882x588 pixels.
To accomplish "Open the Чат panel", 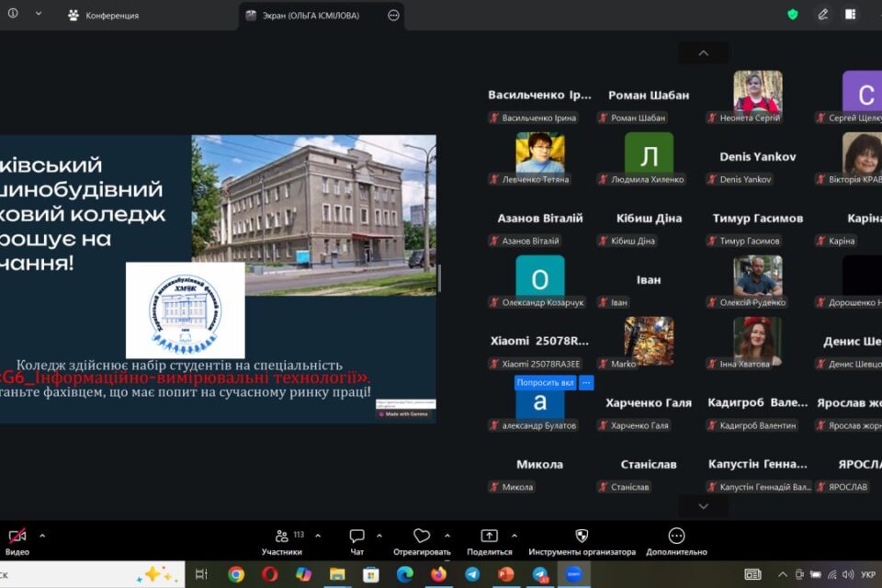I will (356, 542).
